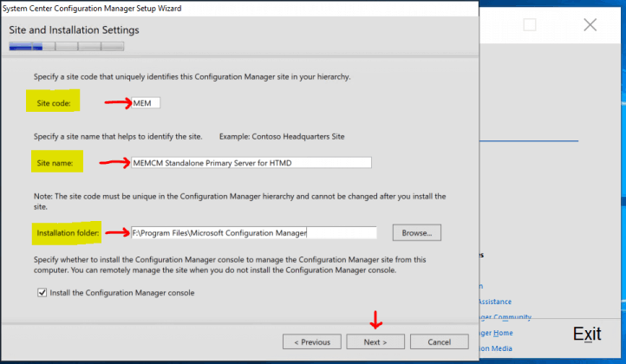Open the Browse folder dialog
Screen dimensions: 626x364
coord(417,232)
